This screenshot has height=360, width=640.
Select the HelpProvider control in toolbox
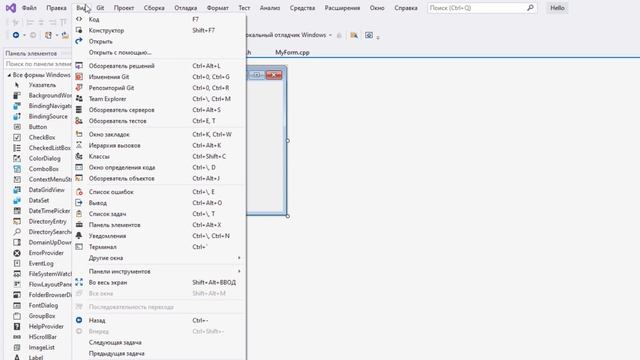46,326
